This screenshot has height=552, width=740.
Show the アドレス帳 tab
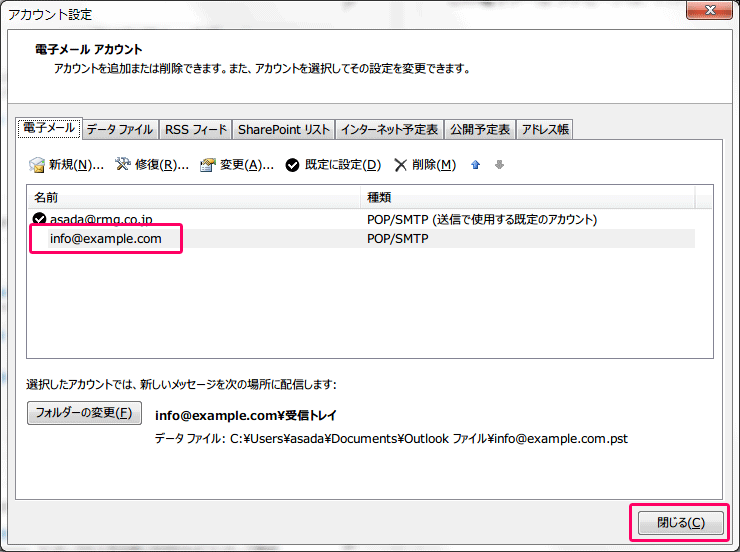tap(545, 129)
